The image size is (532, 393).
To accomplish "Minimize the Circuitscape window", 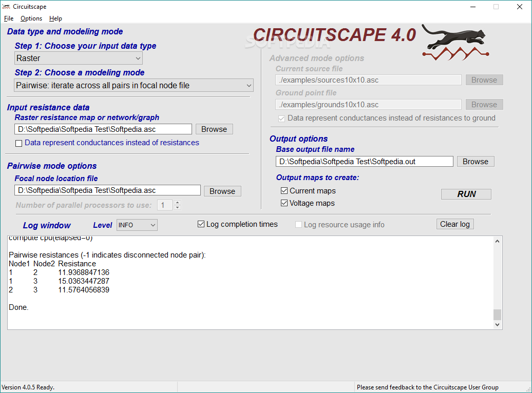I will coord(473,7).
